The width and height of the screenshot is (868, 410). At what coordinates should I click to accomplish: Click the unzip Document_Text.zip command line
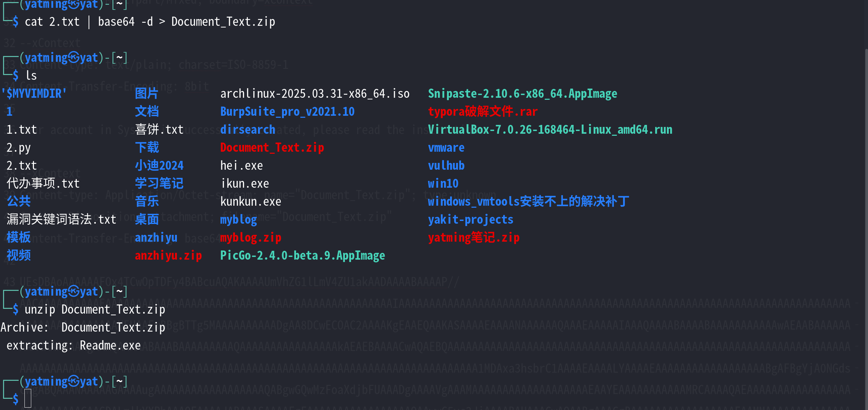click(x=95, y=310)
